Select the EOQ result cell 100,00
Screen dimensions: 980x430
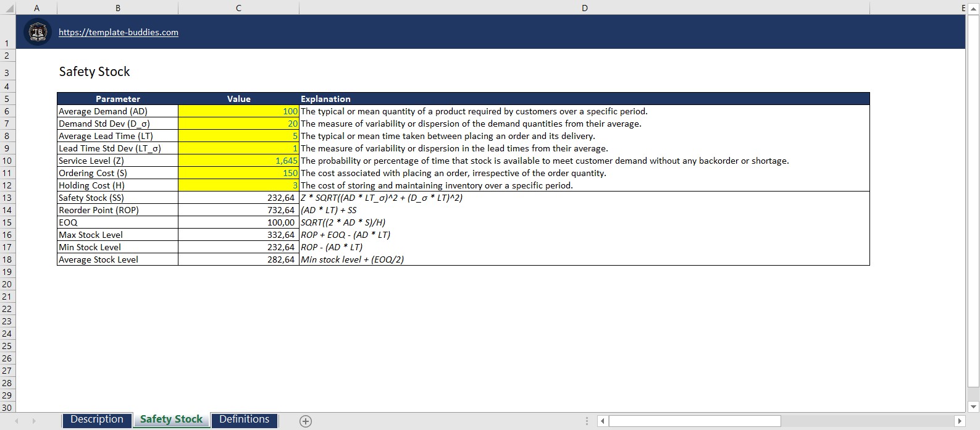pyautogui.click(x=238, y=222)
